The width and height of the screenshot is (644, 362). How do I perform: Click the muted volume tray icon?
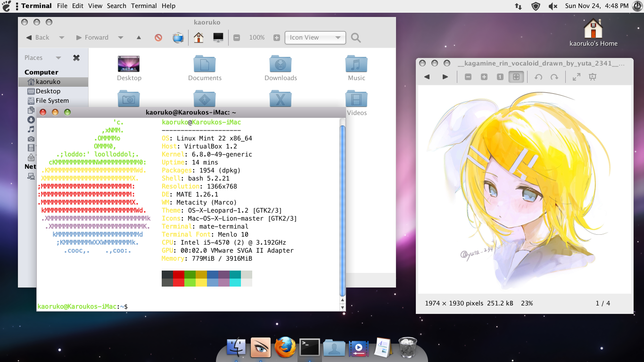click(553, 6)
